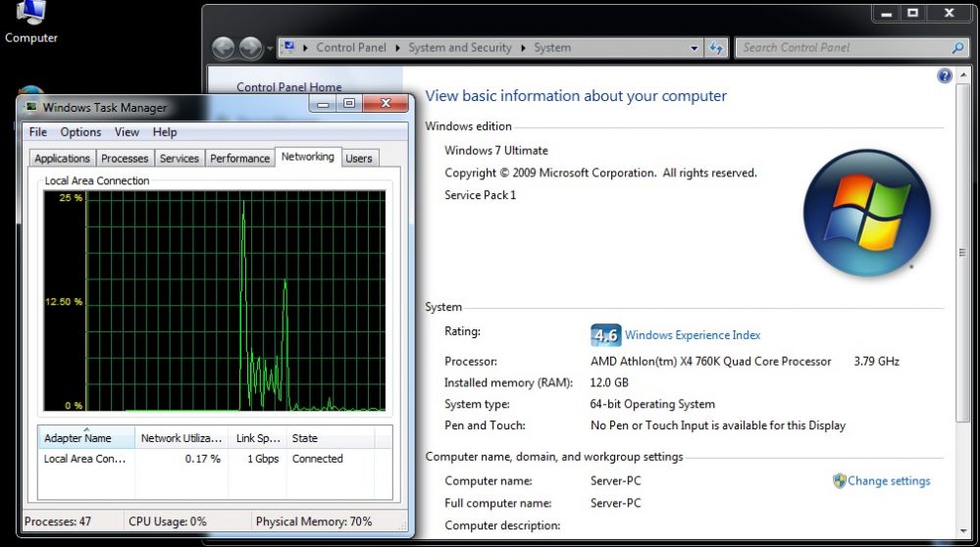Open the Computer desktop icon

click(30, 23)
